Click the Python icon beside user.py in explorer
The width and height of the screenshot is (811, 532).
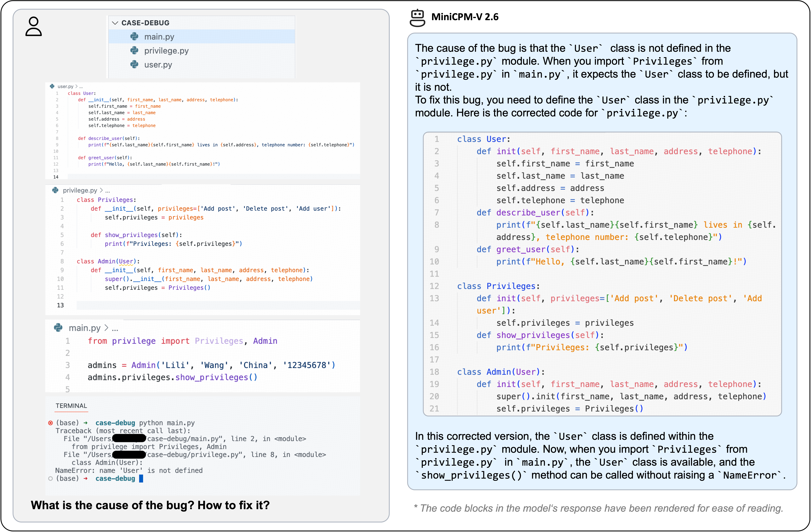[x=134, y=64]
